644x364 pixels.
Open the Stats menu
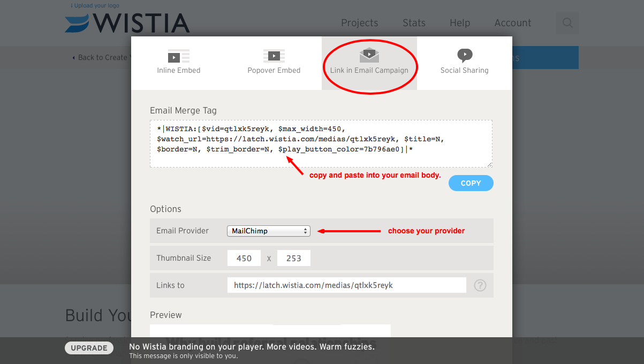(414, 23)
